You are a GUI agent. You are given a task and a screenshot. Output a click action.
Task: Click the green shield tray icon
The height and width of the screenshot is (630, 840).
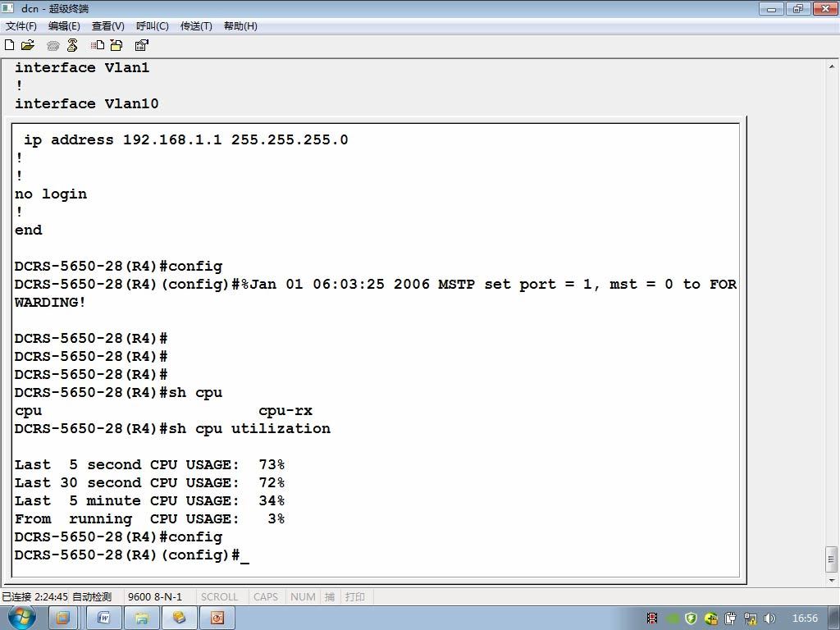click(x=691, y=619)
